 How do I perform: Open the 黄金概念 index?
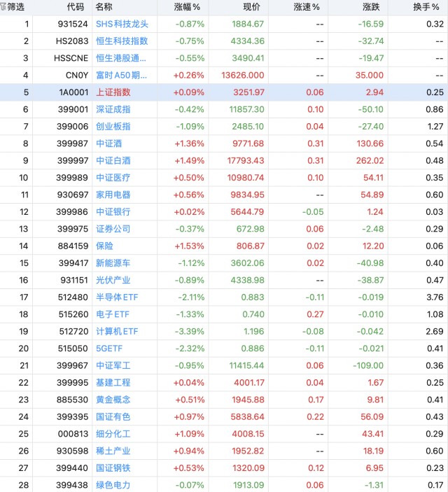coord(113,400)
